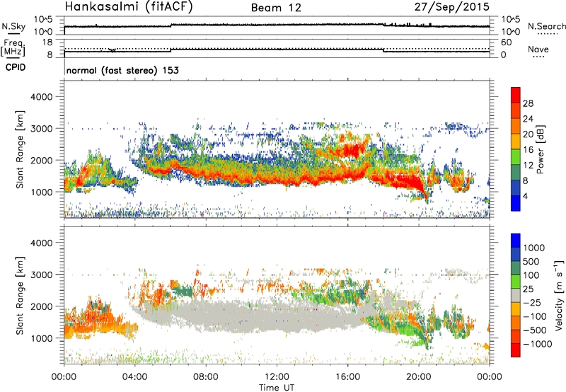Click the 04:00 time tick label
The width and height of the screenshot is (566, 392).
tap(134, 377)
